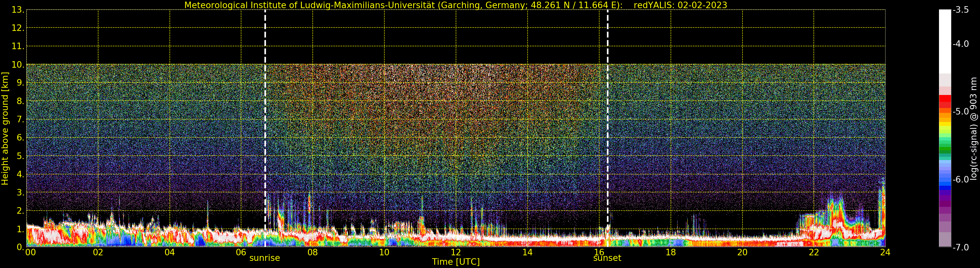980x268 pixels.
Task: Select the white dashed sunrise marker line
Action: tap(265, 128)
